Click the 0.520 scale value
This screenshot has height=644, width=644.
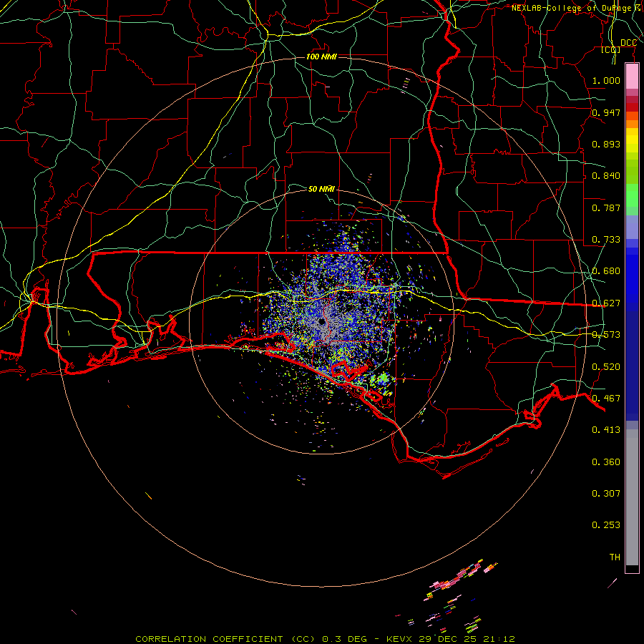pyautogui.click(x=606, y=367)
